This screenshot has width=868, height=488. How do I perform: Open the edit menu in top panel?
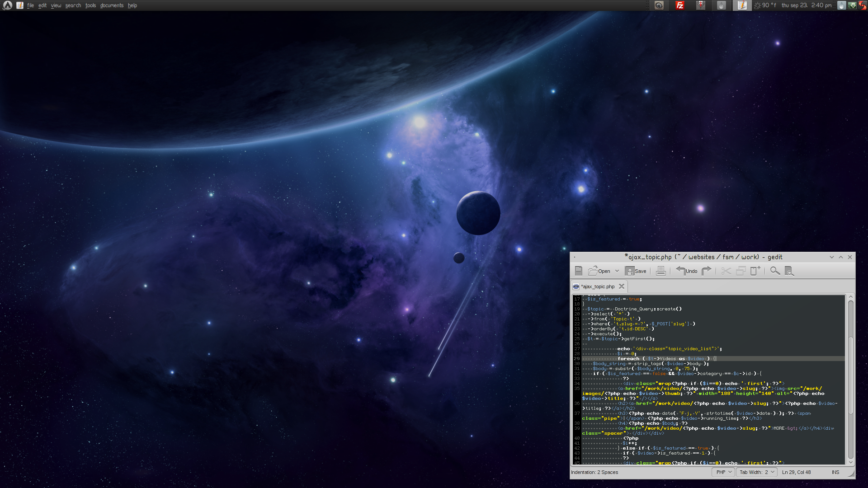click(x=42, y=5)
